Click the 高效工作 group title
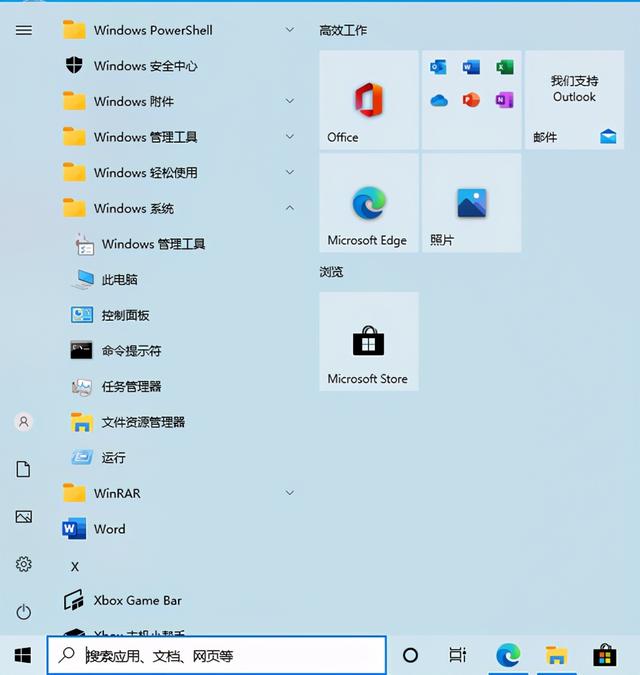 click(x=343, y=30)
